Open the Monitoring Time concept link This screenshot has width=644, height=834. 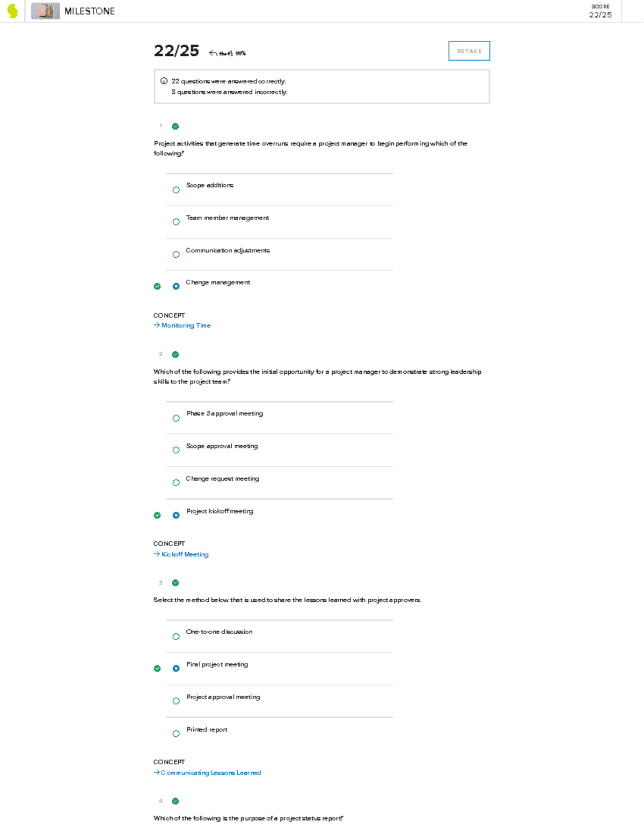(x=186, y=325)
